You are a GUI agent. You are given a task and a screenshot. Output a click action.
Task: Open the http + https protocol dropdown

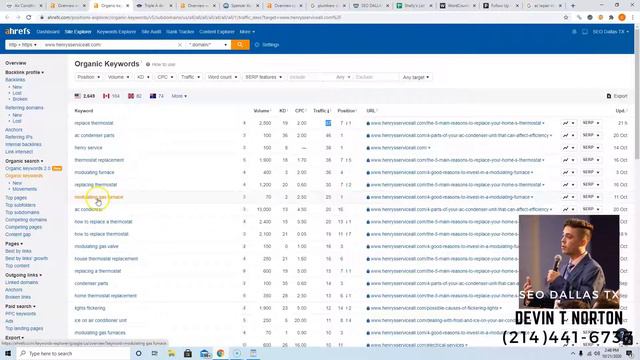coord(22,44)
